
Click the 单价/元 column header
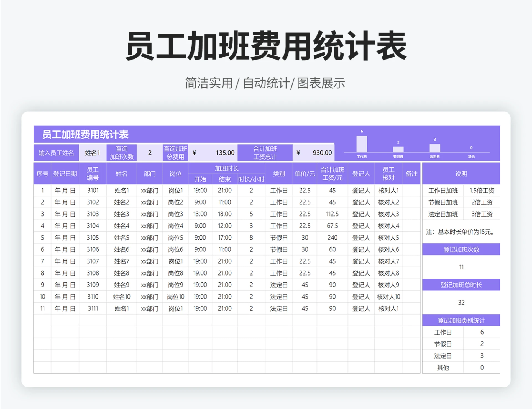click(305, 173)
